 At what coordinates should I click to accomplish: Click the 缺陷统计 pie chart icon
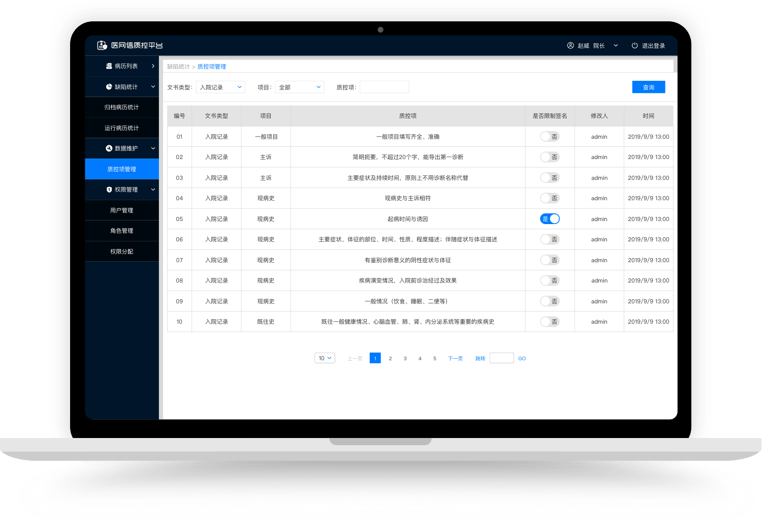(x=109, y=87)
